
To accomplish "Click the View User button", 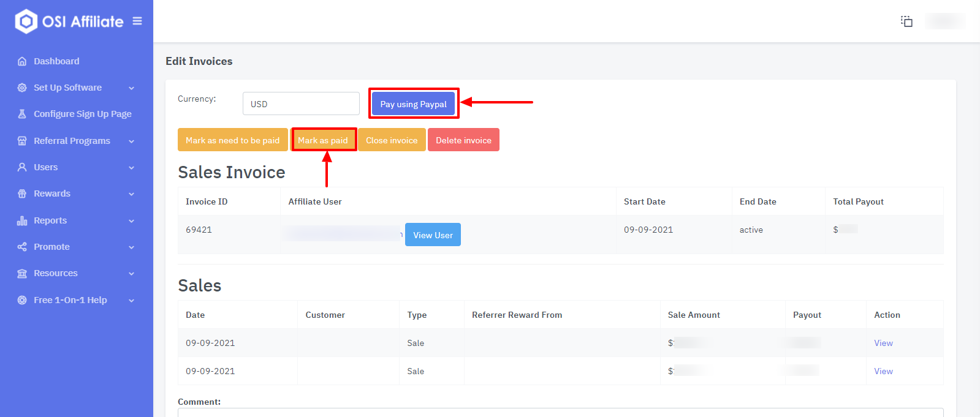I will 433,235.
